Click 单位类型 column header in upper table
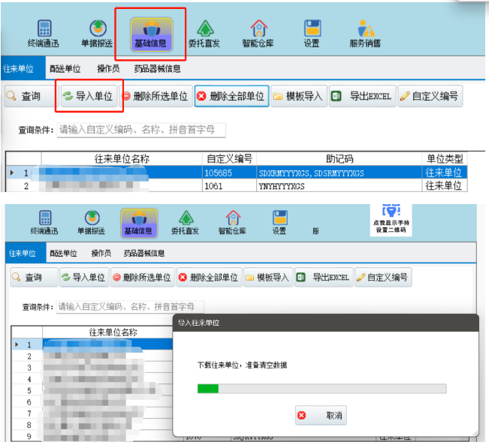The height and width of the screenshot is (448, 489). tap(445, 159)
